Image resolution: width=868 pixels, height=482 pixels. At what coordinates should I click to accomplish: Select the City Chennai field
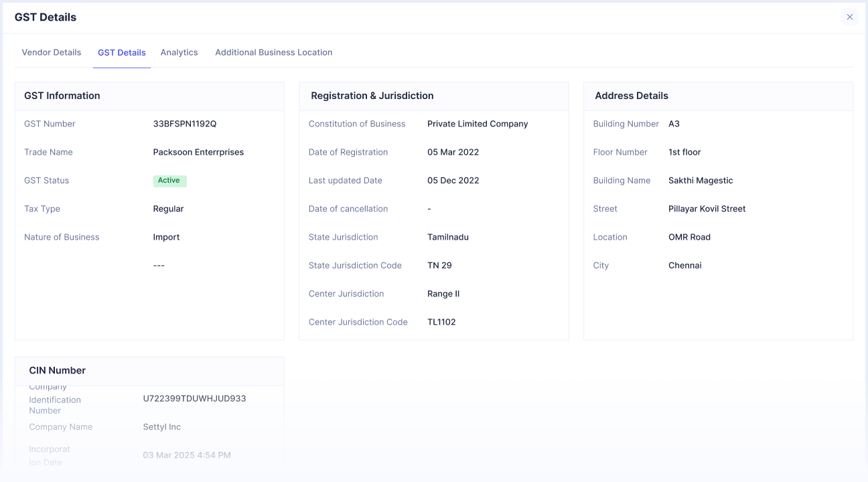point(684,265)
